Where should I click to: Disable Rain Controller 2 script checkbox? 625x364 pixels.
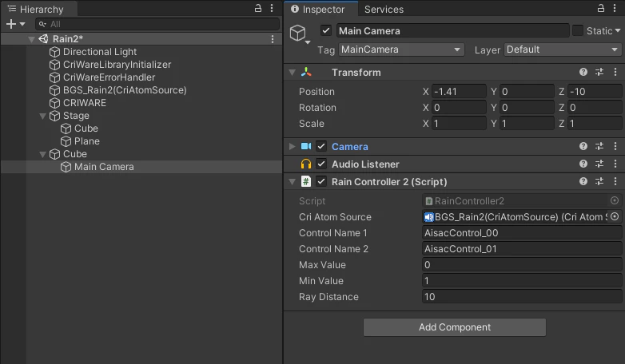[x=321, y=181]
